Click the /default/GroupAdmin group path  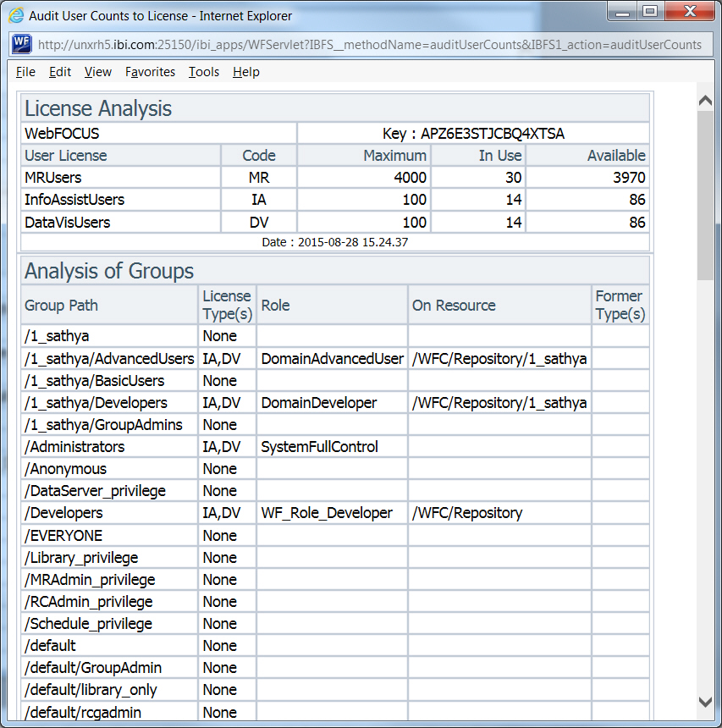pos(93,668)
